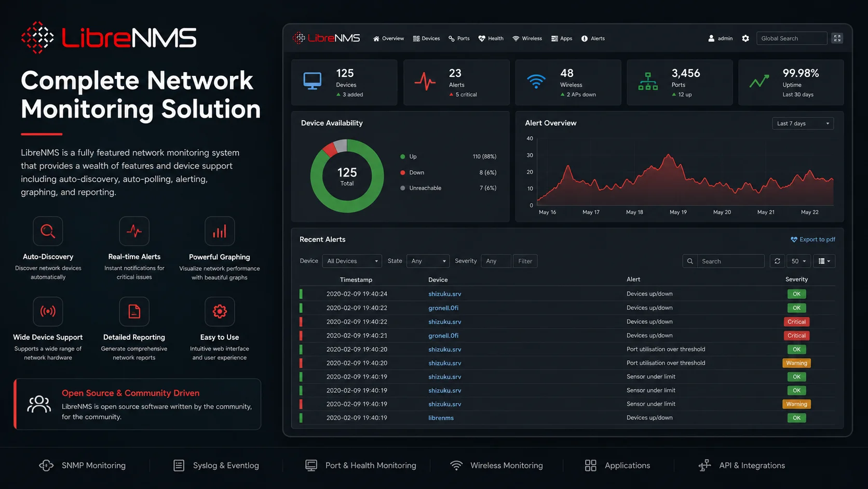Click the Port & Health Monitoring icon
The height and width of the screenshot is (489, 868).
pos(311,466)
